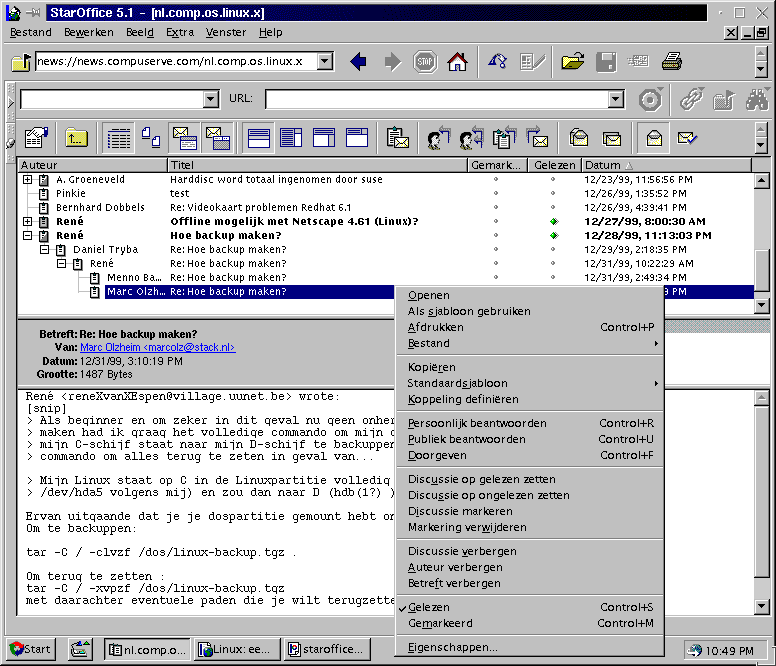Choose Openen from the context menu
The height and width of the screenshot is (666, 776).
point(530,295)
